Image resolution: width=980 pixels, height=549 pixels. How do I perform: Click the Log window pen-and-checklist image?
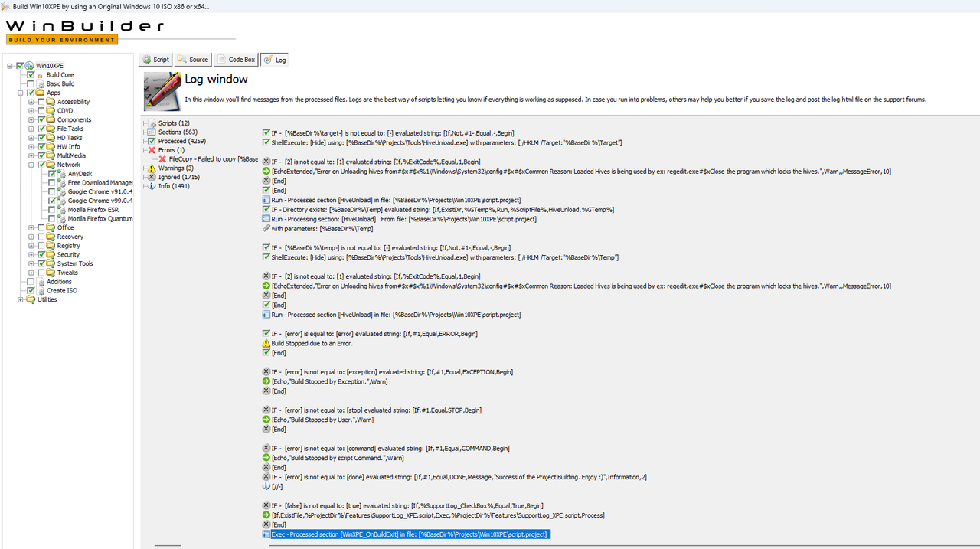162,90
